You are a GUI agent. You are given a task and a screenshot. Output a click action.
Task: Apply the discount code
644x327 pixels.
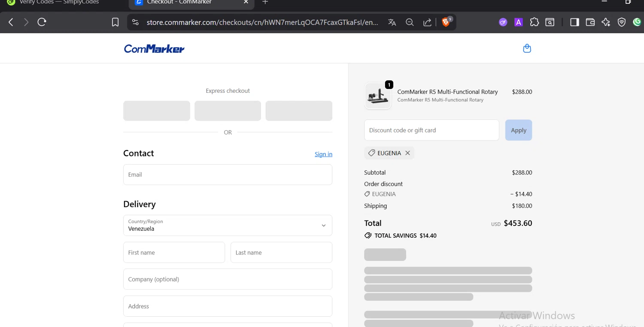pos(518,130)
